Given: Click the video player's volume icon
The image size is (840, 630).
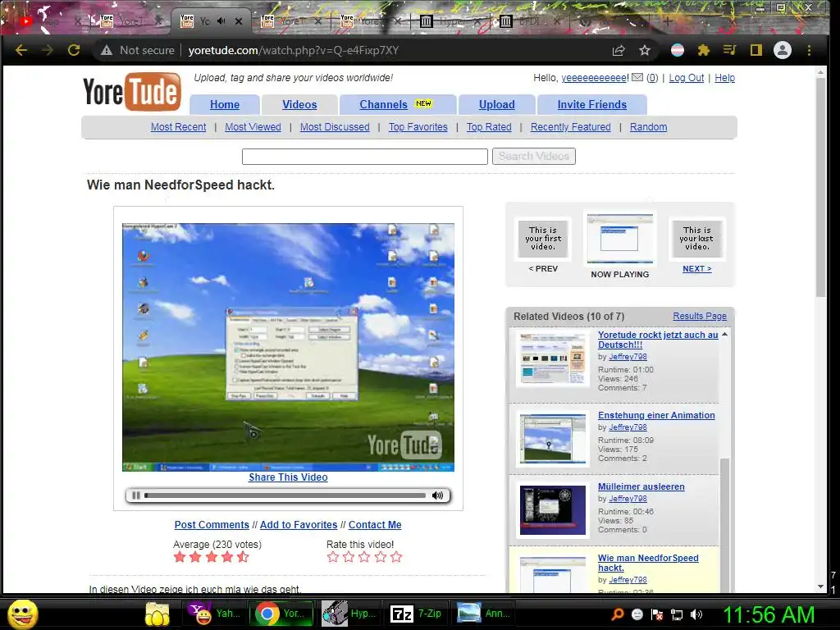Looking at the screenshot, I should coord(438,495).
